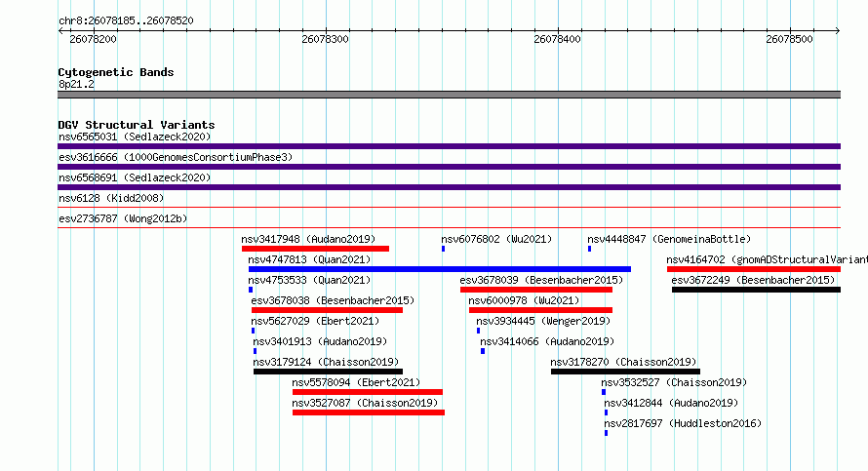868x471 pixels.
Task: Open nsv4164702 gnomAD structural variant label
Action: 768,259
